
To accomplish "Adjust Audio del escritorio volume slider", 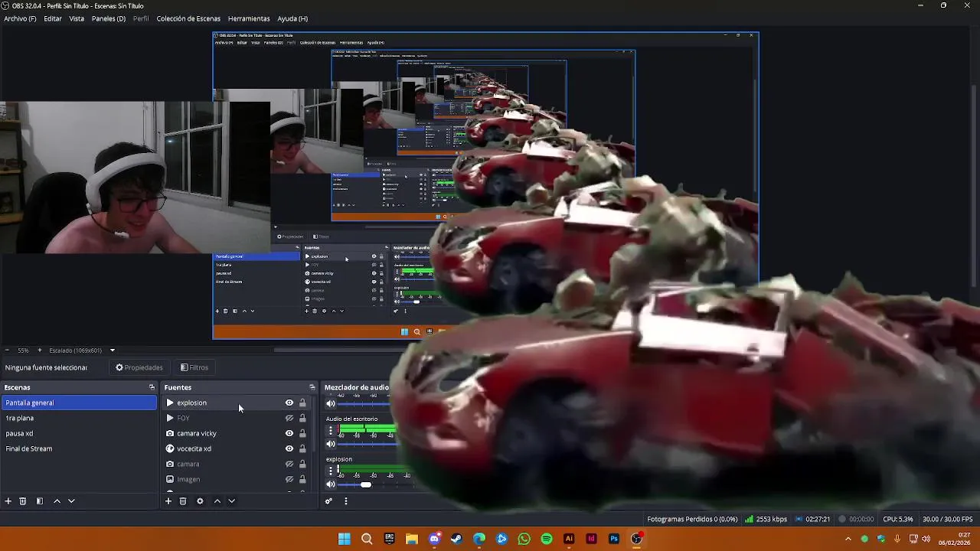I will click(x=366, y=444).
